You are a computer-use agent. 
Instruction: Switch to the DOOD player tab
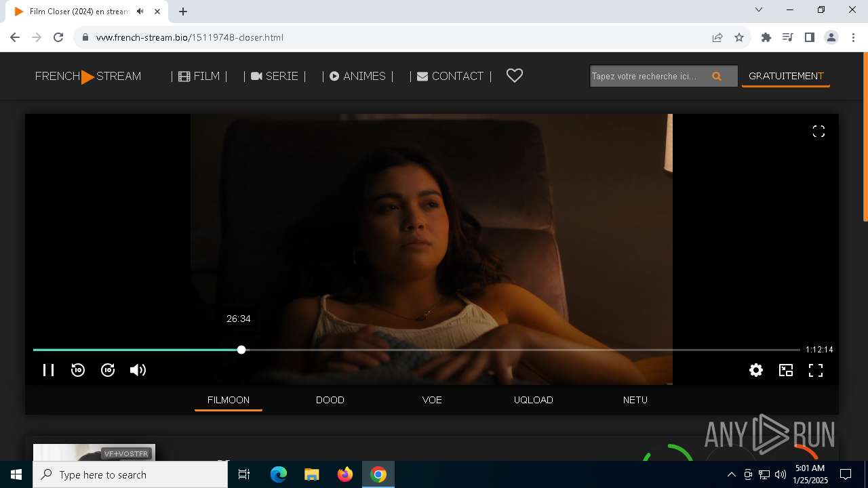tap(330, 400)
